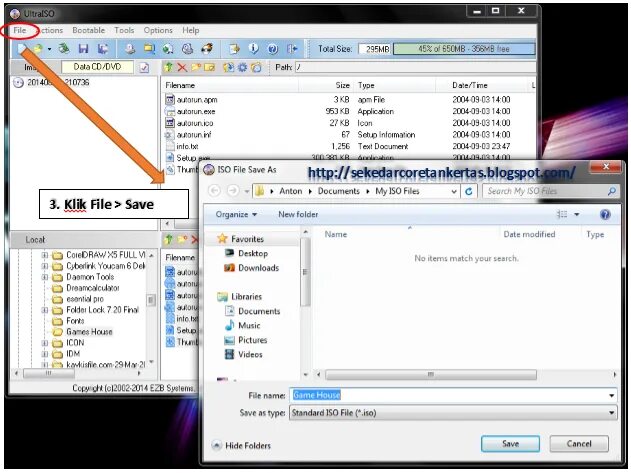Click the Burn CD/DVD Image icon
Screen dimensions: 631x473
click(207, 49)
